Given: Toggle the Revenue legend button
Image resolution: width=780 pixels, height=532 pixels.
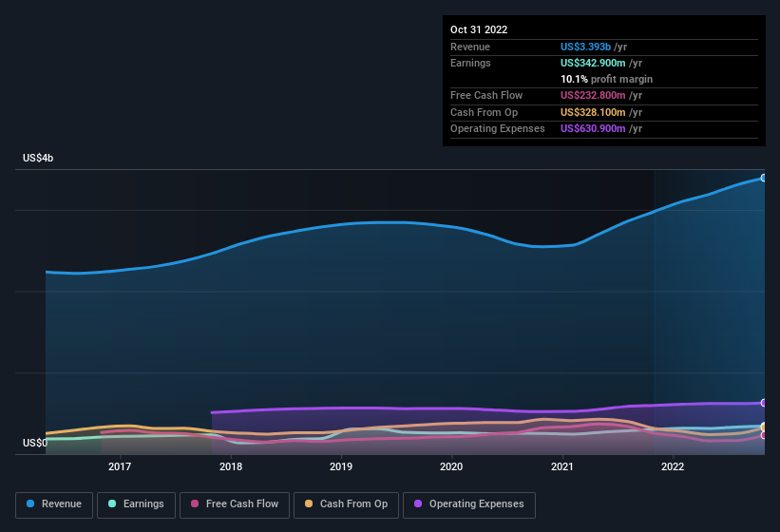Looking at the screenshot, I should 54,504.
